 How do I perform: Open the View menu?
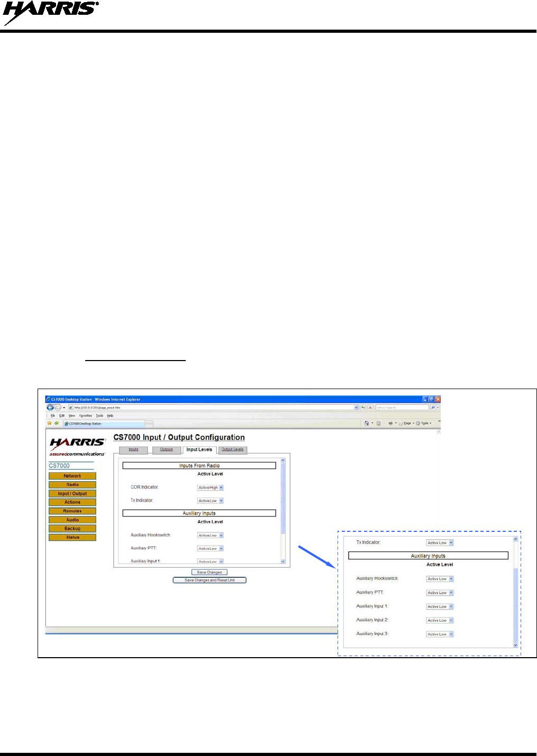point(72,416)
